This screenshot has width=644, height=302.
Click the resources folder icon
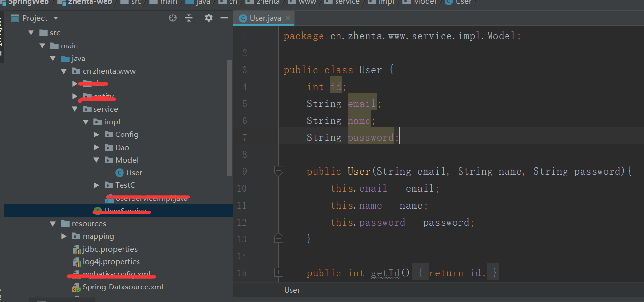tap(65, 224)
